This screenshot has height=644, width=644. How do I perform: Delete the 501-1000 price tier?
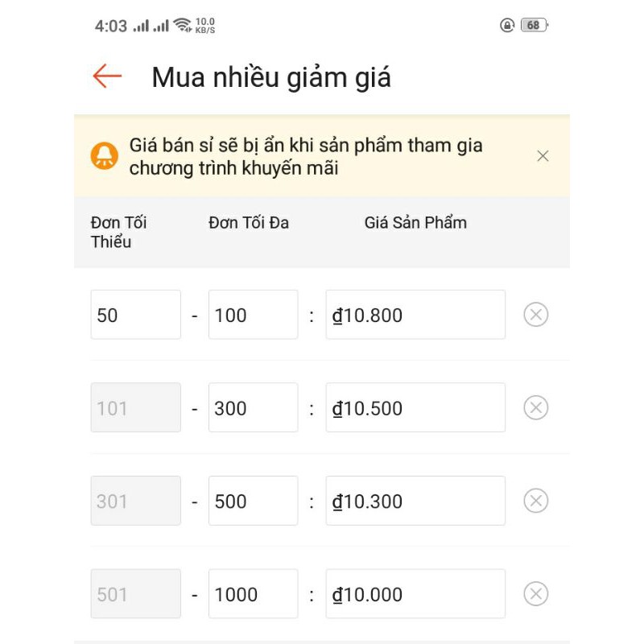(x=536, y=594)
